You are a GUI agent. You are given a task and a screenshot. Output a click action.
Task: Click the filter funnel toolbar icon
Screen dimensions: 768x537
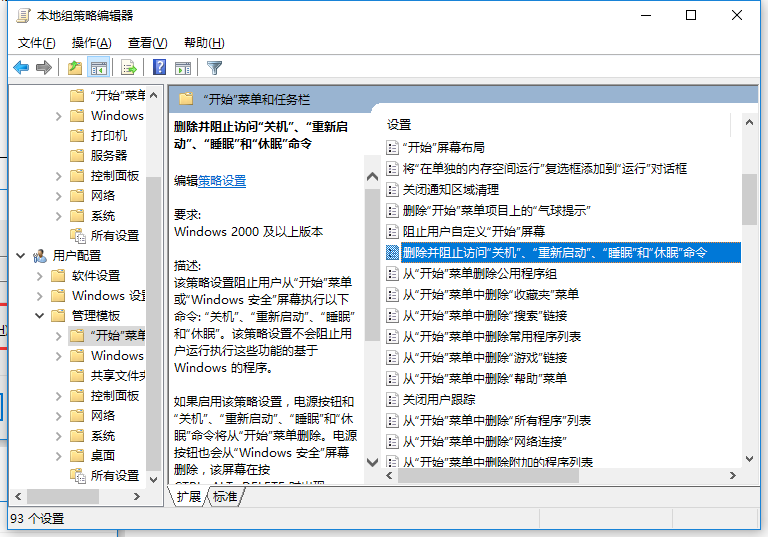(214, 68)
